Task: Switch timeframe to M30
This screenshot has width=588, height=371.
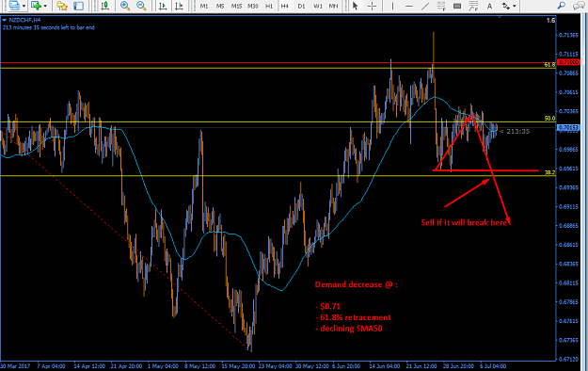Action: 253,6
